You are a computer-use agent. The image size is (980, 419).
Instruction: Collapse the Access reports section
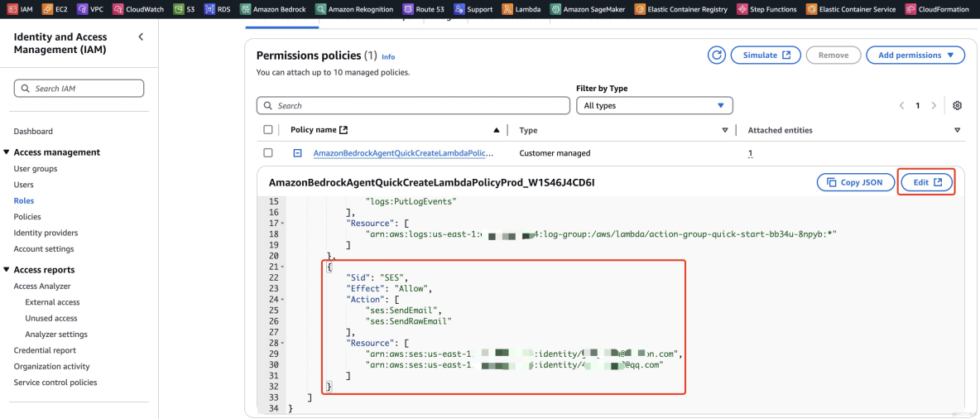click(x=7, y=270)
